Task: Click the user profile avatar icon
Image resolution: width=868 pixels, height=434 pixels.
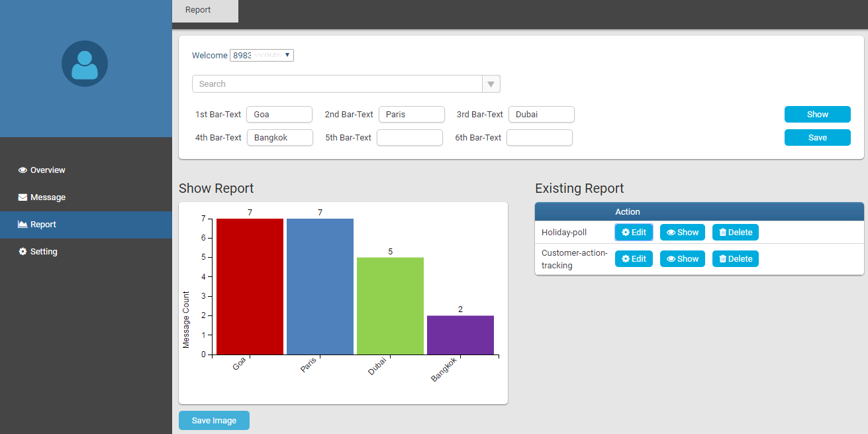Action: pos(85,64)
